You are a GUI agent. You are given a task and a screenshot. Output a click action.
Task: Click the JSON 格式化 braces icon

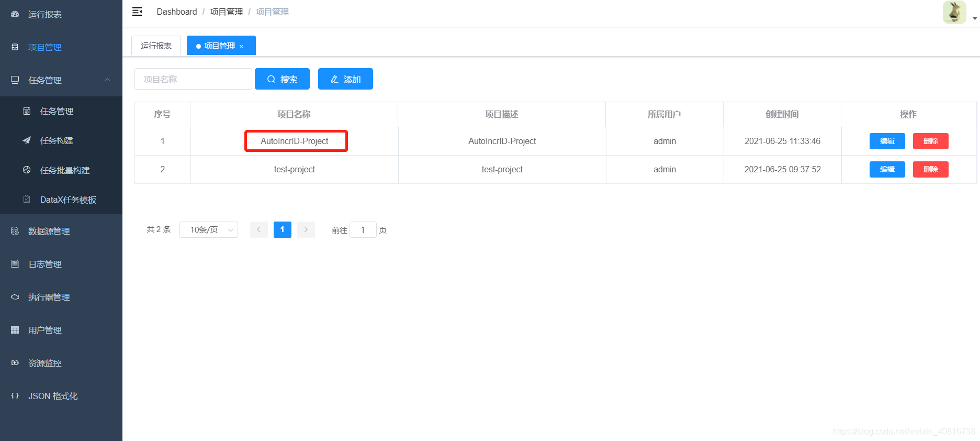[15, 395]
